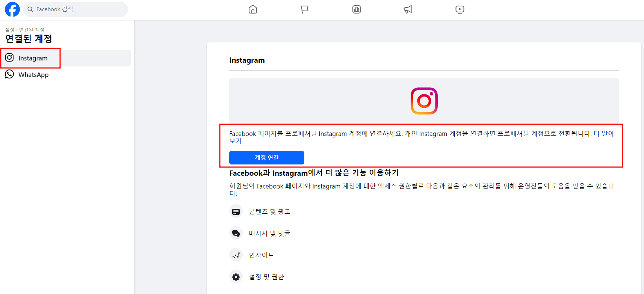The height and width of the screenshot is (294, 644).
Task: Click the 콘텐츠 및 광고 text
Action: [270, 211]
